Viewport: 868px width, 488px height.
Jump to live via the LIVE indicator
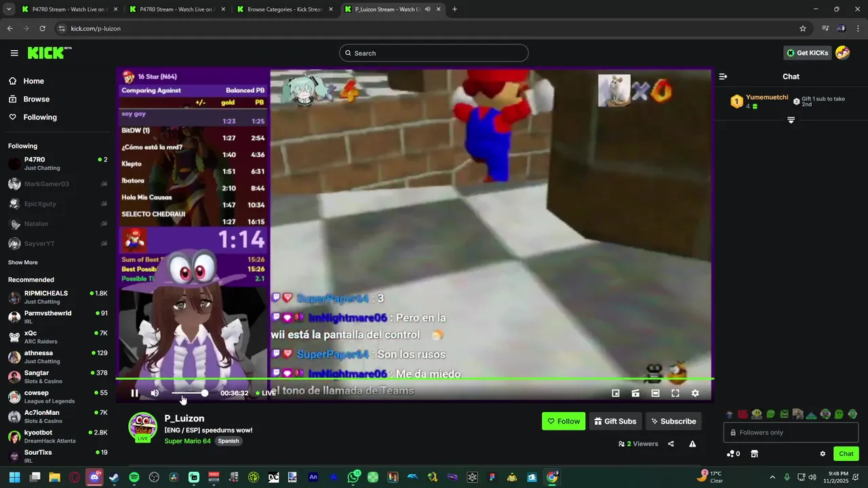coord(266,393)
